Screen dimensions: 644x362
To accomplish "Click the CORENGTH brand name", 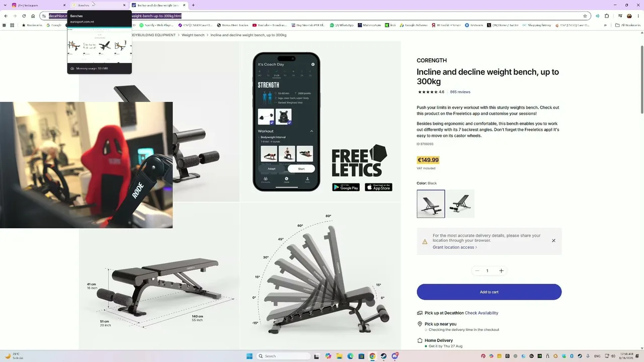I will pos(432,61).
